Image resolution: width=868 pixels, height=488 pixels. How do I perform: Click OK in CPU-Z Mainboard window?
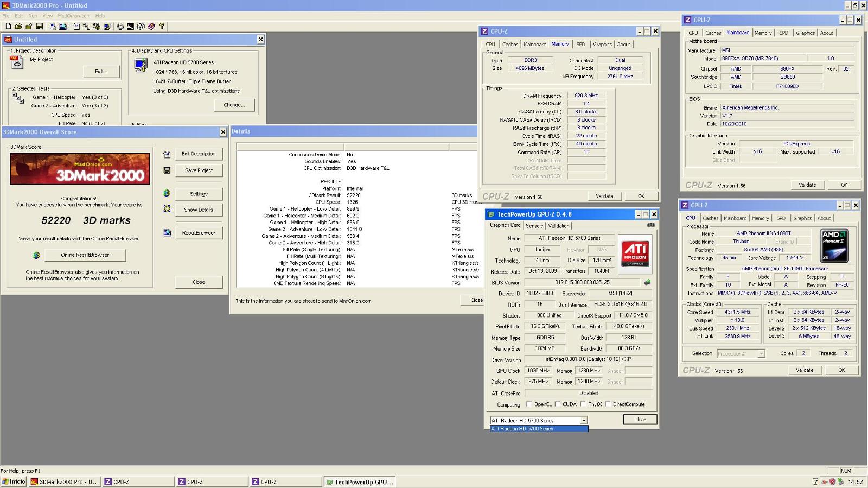point(844,185)
